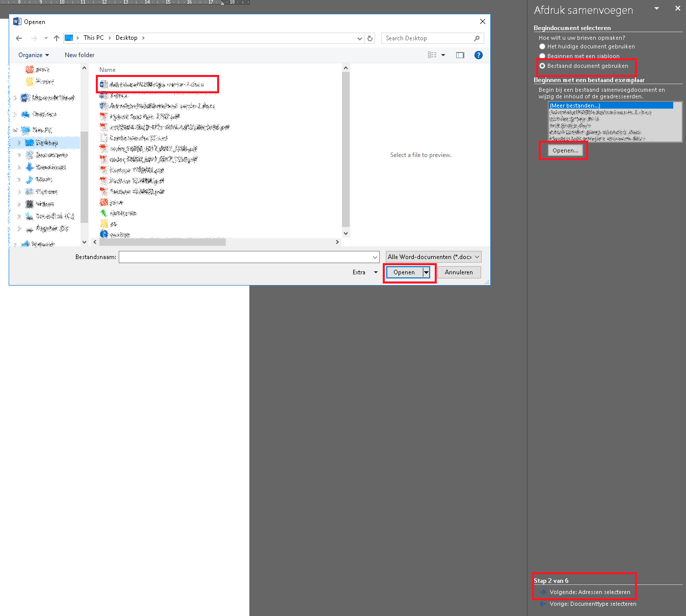Go to 'Volgende: Adressen selecteren' step
Screen dimensions: 686x616
point(590,592)
